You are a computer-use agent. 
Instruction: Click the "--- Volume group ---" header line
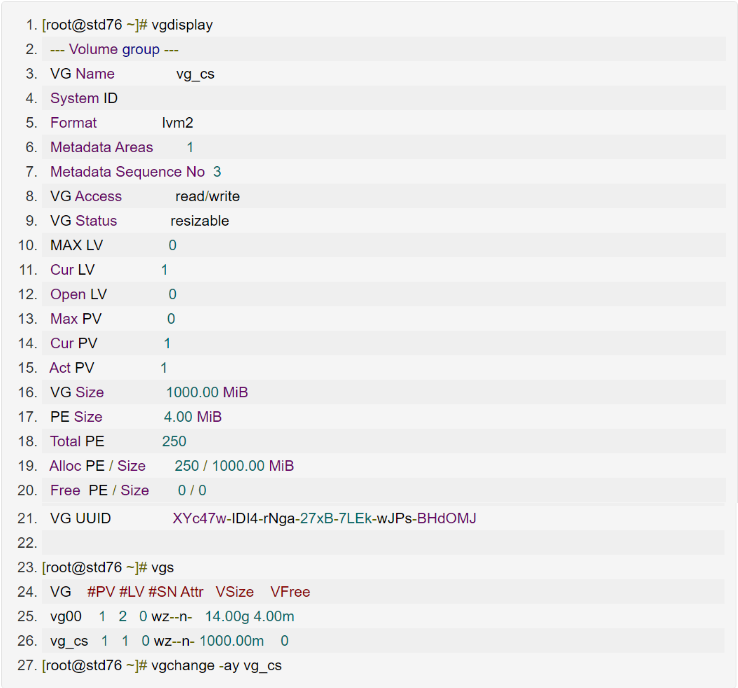click(x=114, y=49)
